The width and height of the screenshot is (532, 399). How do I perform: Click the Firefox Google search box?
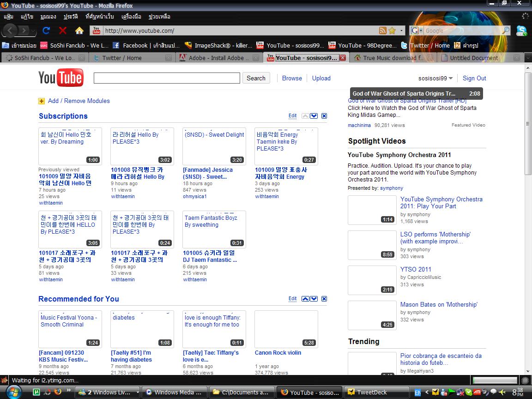(462, 31)
